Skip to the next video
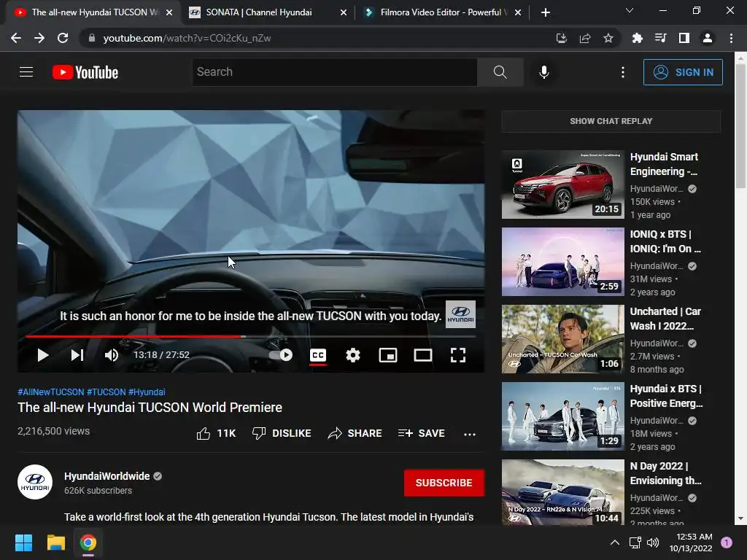The height and width of the screenshot is (560, 747). point(77,355)
